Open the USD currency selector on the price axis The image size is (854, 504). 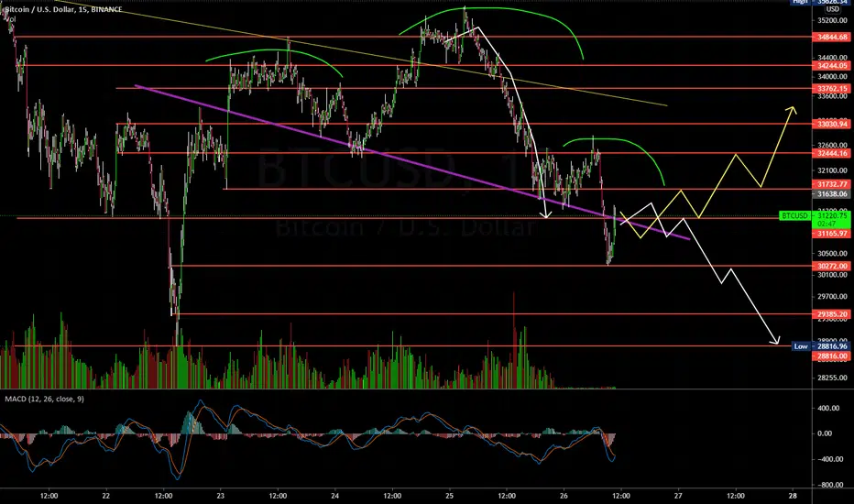[x=832, y=9]
